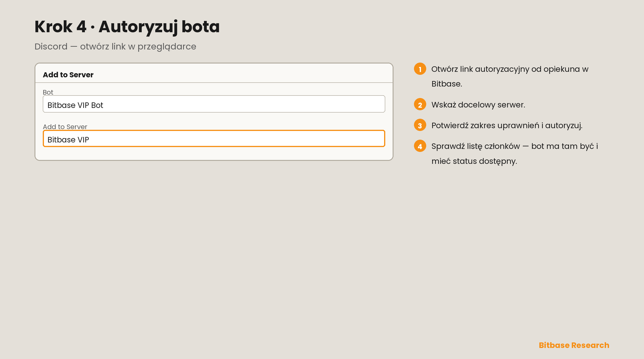Select the Add to Server field showing Bitbase VIP

pos(214,139)
